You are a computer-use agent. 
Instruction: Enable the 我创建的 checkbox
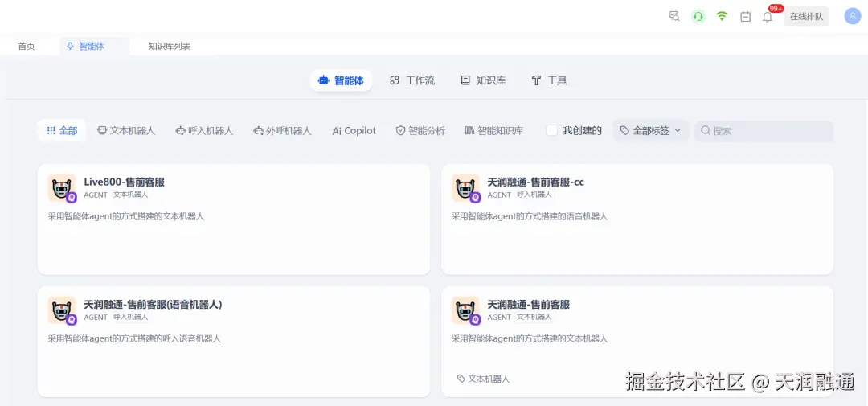click(x=551, y=131)
